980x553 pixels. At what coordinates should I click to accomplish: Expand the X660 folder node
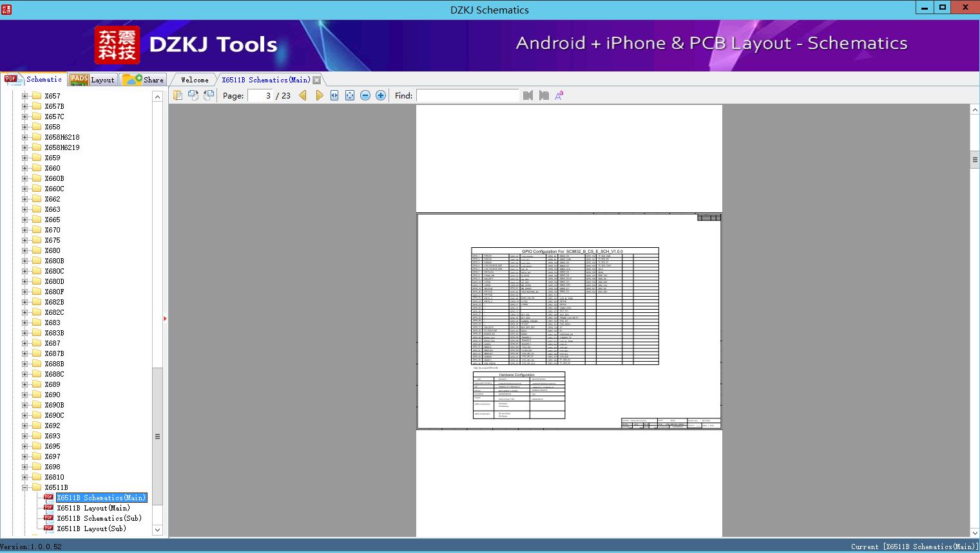pyautogui.click(x=25, y=168)
